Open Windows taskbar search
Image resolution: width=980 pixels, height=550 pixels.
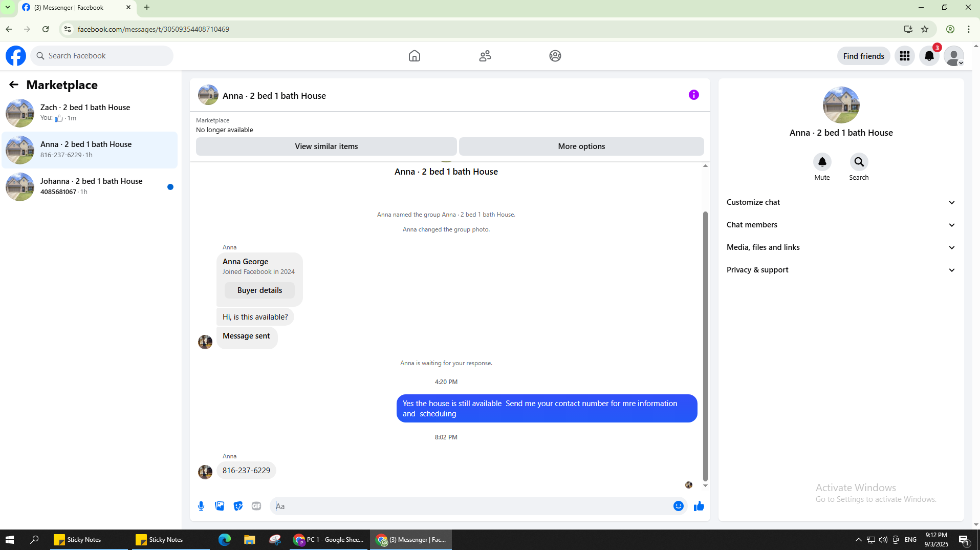(34, 540)
